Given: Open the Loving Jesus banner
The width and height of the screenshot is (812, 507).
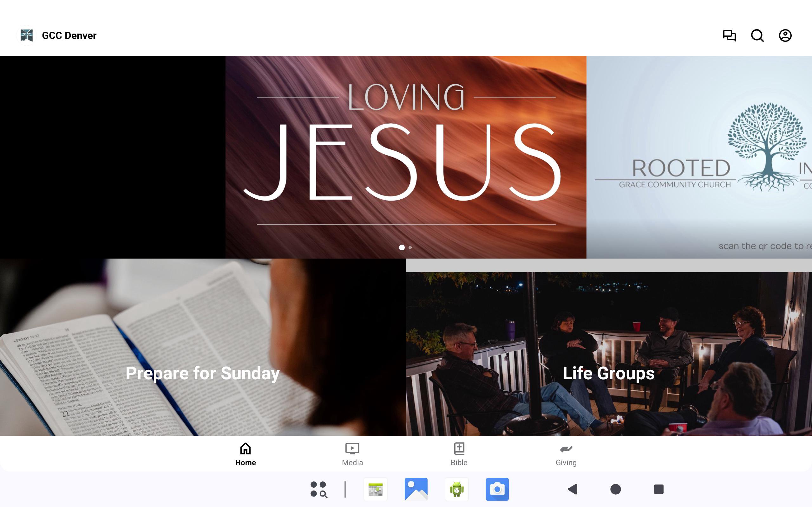Looking at the screenshot, I should [405, 154].
